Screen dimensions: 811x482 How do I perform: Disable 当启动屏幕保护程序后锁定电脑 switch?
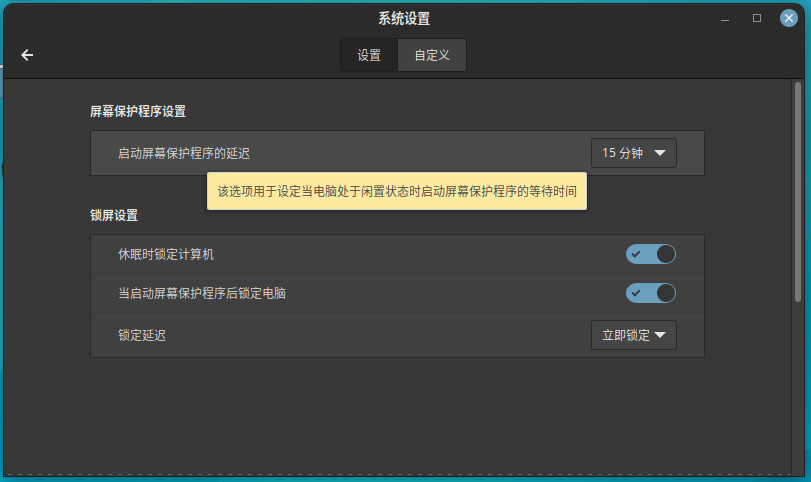(651, 293)
